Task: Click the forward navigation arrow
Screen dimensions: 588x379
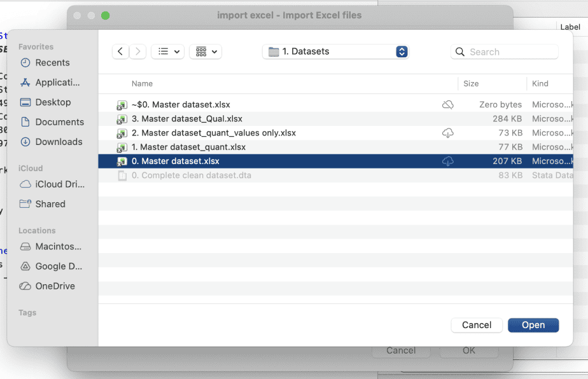Action: (x=137, y=52)
